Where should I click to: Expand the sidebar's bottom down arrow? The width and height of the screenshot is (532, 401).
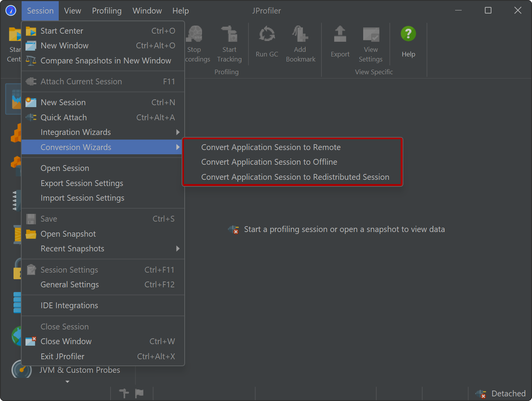[x=68, y=382]
